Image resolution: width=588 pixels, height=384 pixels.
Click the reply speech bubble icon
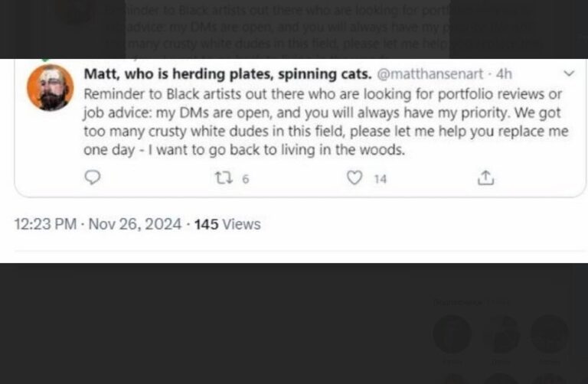92,177
